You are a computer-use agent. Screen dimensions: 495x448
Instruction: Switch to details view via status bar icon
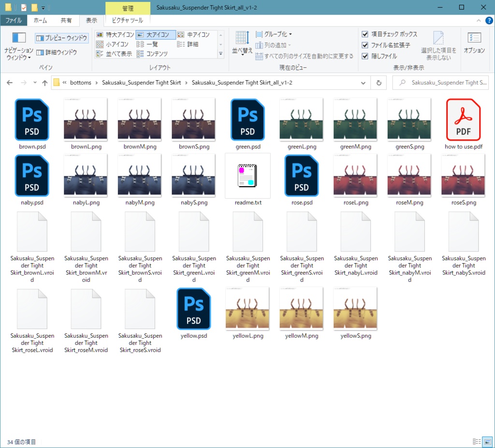tap(477, 442)
